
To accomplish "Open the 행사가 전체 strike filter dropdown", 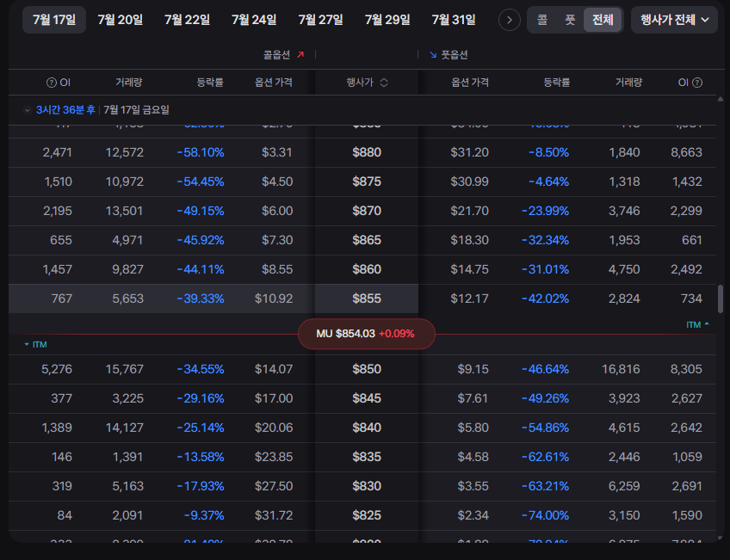I will coord(674,20).
